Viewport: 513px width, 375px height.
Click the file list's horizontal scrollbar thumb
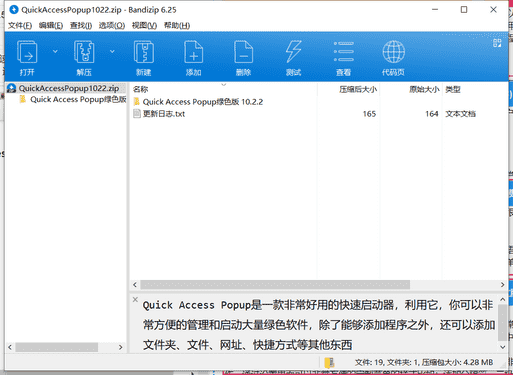pos(275,285)
